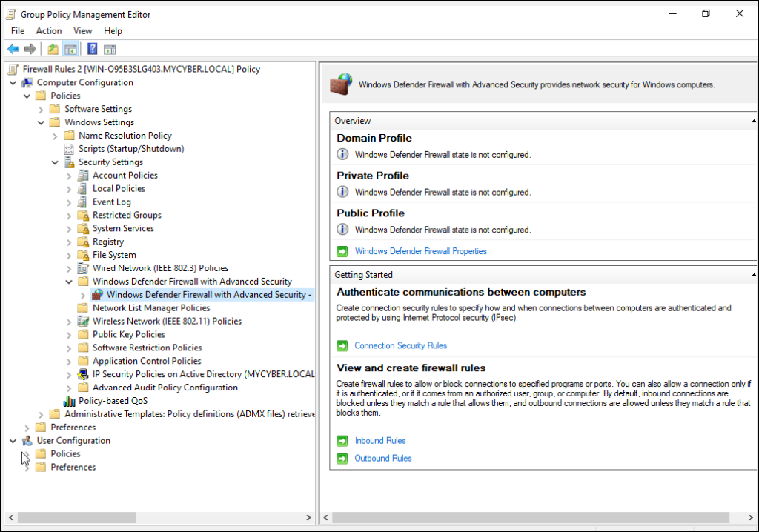759x532 pixels.
Task: Collapse the Getting Started section arrow
Action: coord(754,275)
